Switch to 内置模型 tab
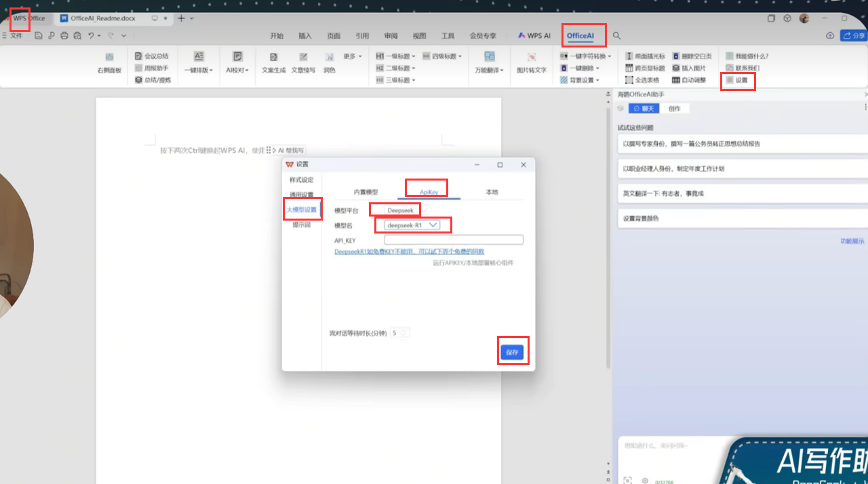The image size is (868, 484). pyautogui.click(x=366, y=192)
